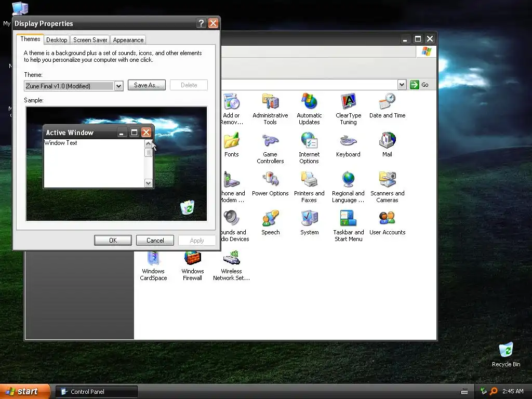
Task: Click the keyboard icon on taskbar
Action: tap(464, 392)
